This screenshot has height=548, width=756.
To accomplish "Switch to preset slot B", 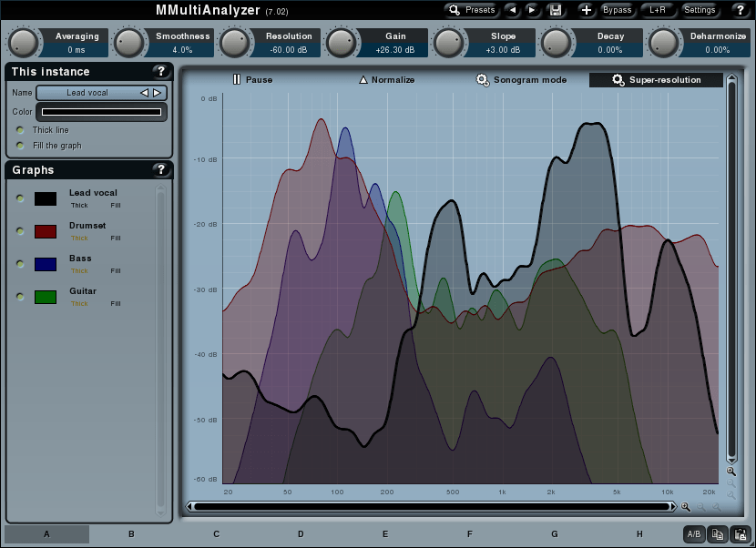I will tap(131, 534).
